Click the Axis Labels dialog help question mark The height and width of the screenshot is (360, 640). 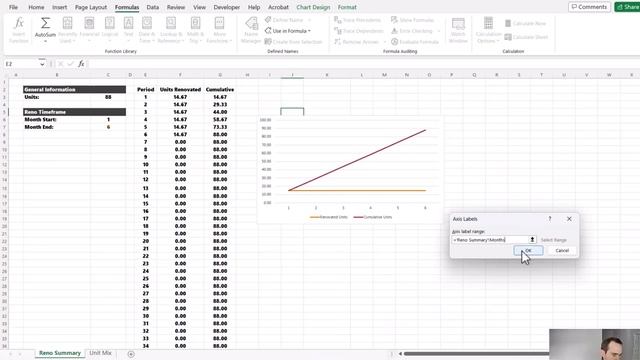click(x=550, y=219)
